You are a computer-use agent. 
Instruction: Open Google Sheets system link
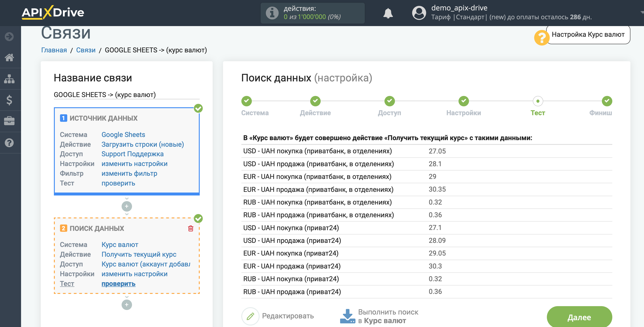click(123, 135)
